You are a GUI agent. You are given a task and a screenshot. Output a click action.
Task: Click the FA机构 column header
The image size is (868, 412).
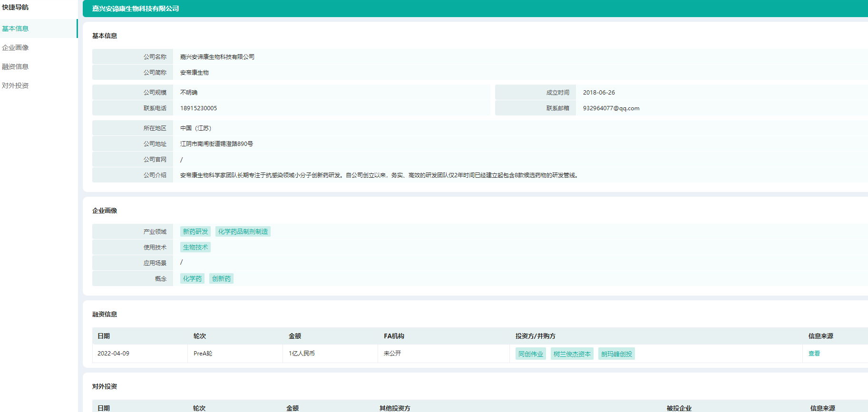point(394,336)
